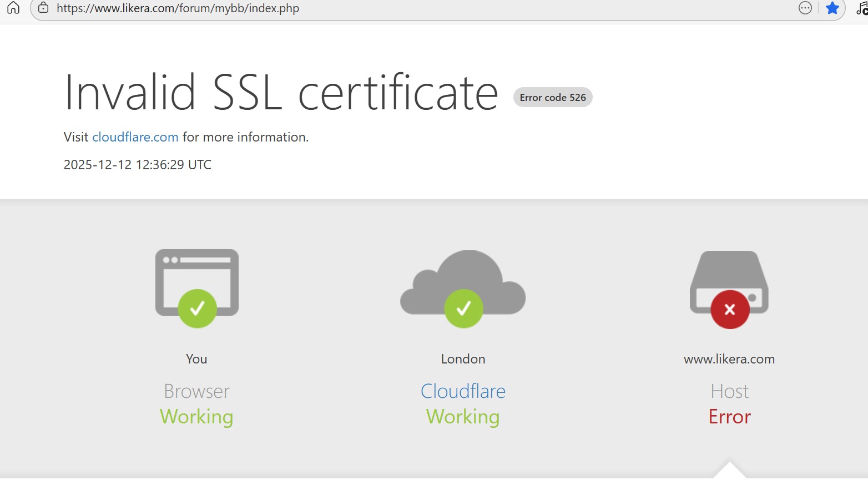Click the Invalid SSL certificate heading
Image resolution: width=868 pixels, height=480 pixels.
click(281, 93)
